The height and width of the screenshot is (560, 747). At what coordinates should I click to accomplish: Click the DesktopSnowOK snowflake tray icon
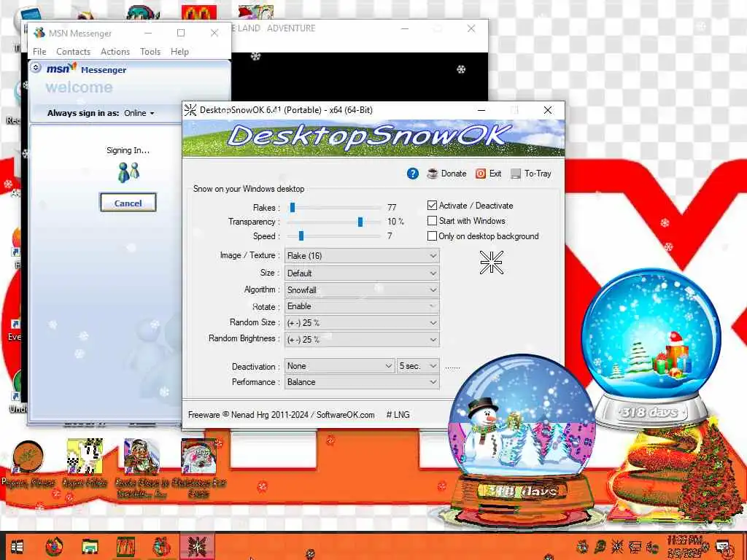tap(617, 546)
